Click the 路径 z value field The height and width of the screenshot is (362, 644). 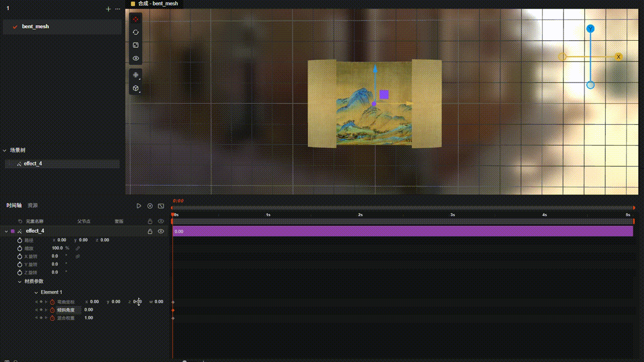(x=105, y=240)
